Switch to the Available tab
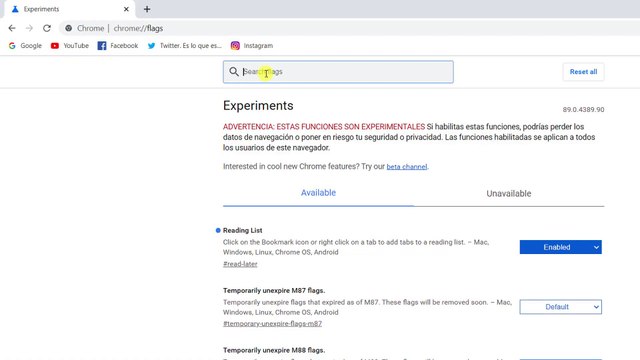This screenshot has height=360, width=640. [318, 193]
